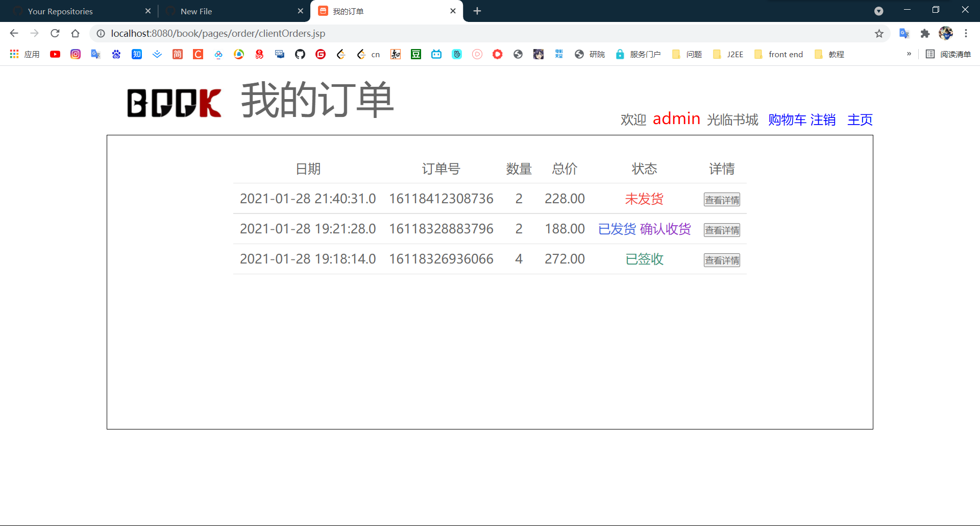Click 确认收货 for order 16118328883796
Screen dimensions: 980x526
coord(665,229)
